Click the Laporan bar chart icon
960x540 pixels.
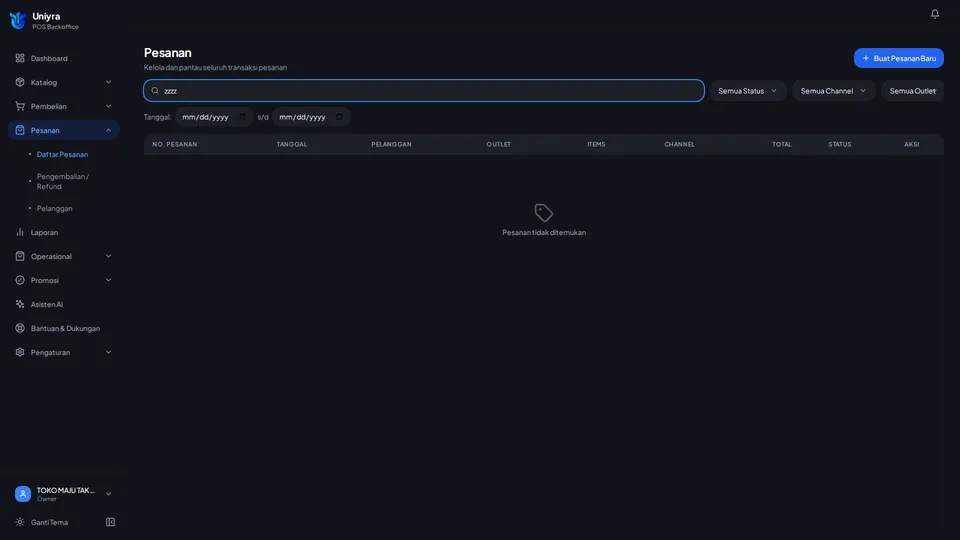[x=20, y=232]
